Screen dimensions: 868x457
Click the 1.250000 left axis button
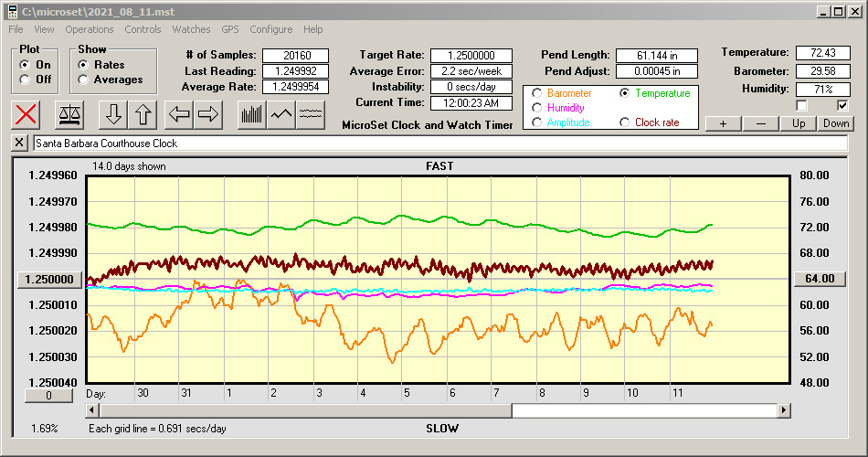(50, 279)
